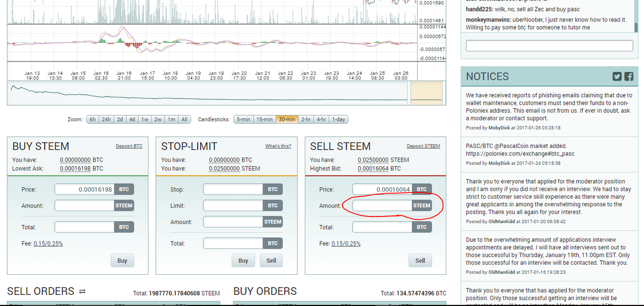Open the Deposit BTC link
Viewport: 644px width, 306px height.
coord(129,146)
